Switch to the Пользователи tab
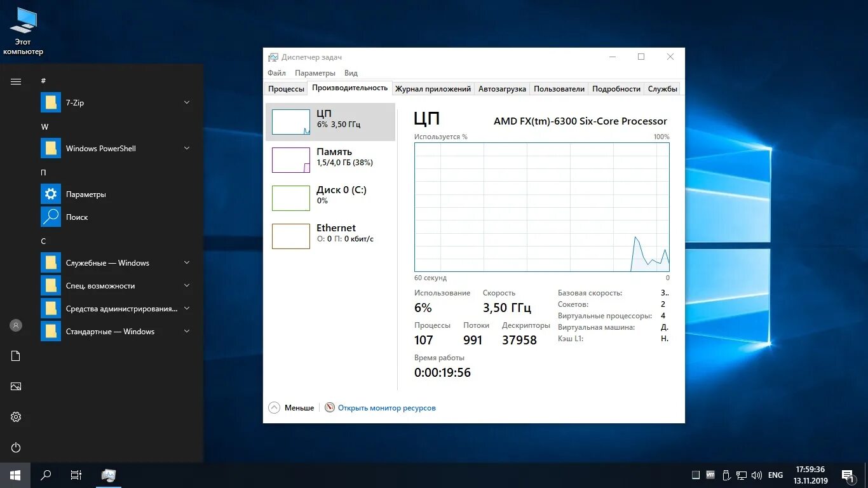Image resolution: width=868 pixels, height=488 pixels. pos(559,89)
